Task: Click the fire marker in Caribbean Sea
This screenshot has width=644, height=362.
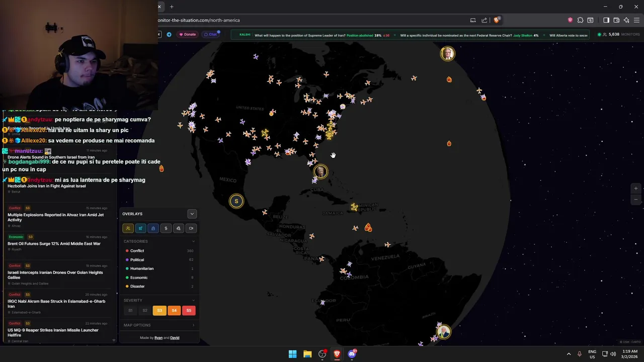Action: coord(368,228)
